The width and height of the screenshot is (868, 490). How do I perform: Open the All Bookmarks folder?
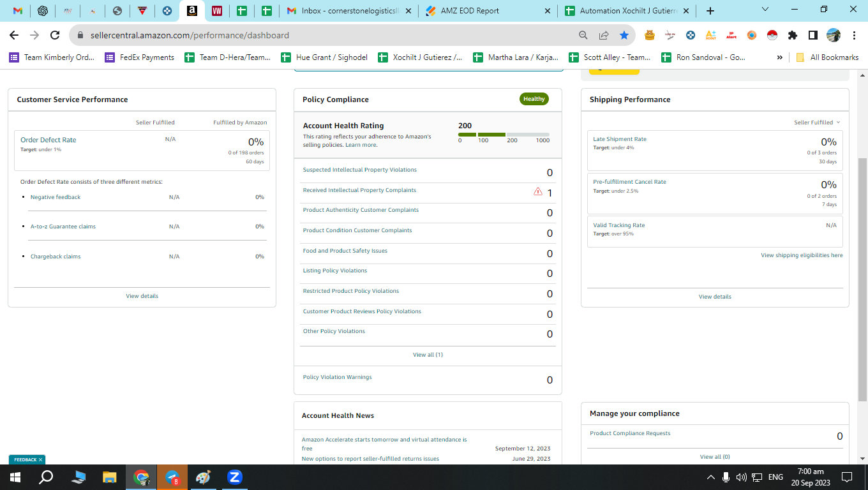click(827, 57)
